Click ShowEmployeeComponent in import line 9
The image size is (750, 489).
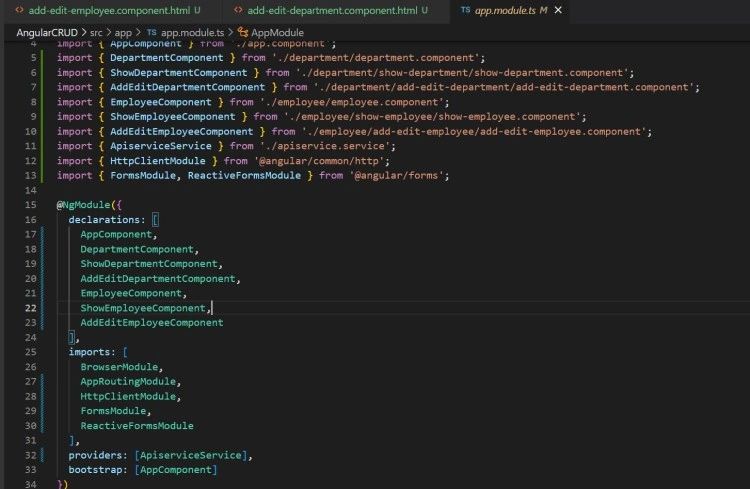coord(173,117)
